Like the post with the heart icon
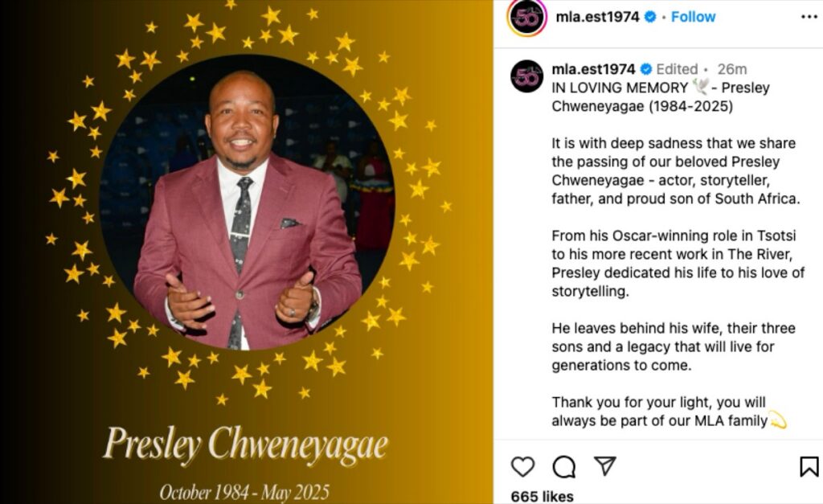823x504 pixels. 522,466
